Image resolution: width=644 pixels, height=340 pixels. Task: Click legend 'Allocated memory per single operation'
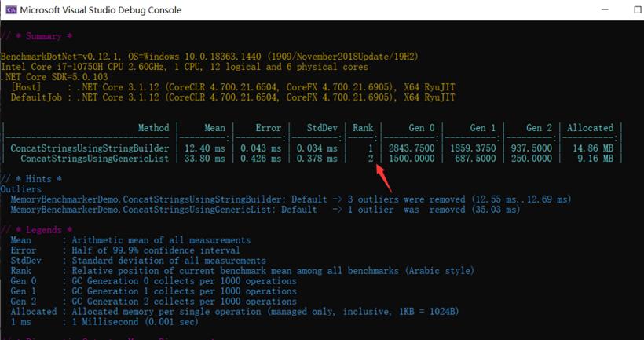(265, 312)
